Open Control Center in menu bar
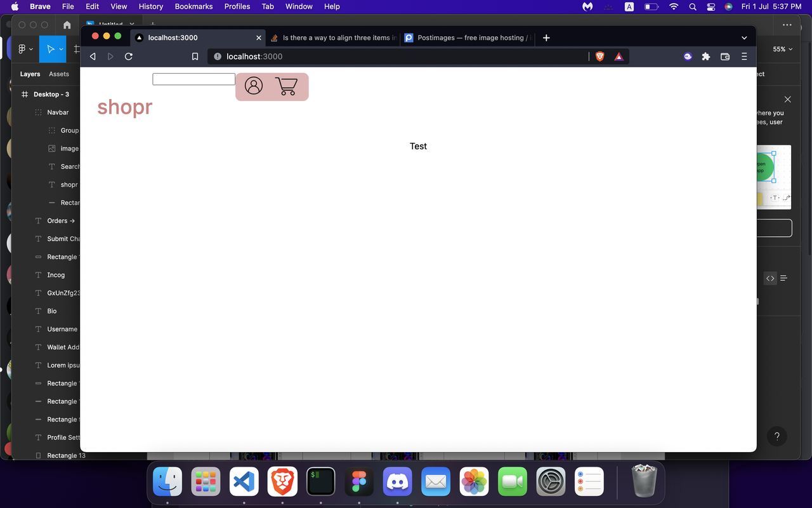 click(710, 6)
